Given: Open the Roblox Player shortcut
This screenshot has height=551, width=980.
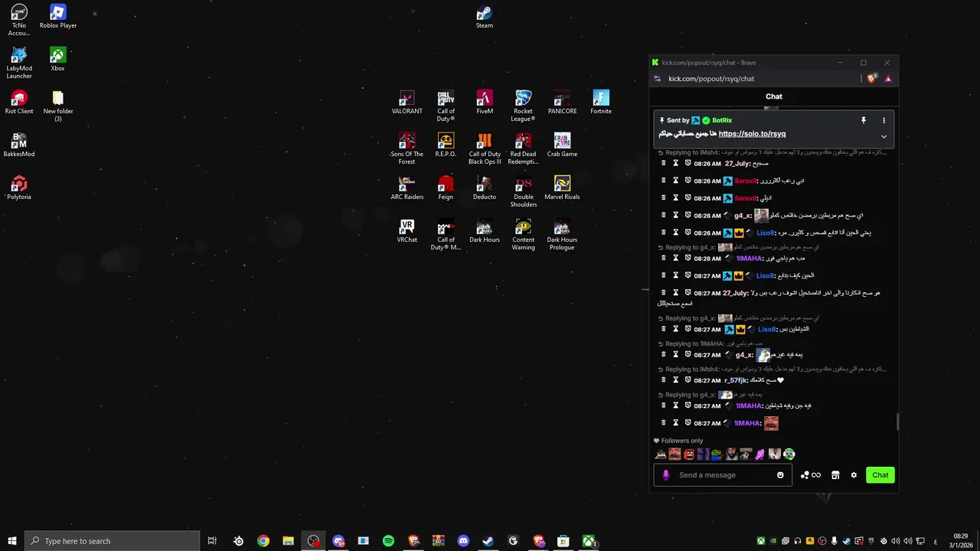Looking at the screenshot, I should (x=58, y=17).
